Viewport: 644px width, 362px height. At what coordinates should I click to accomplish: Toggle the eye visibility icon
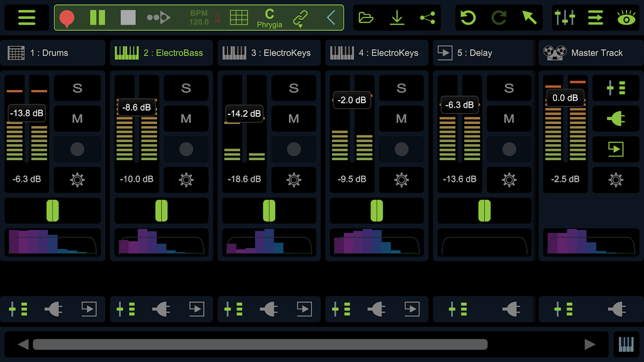626,18
